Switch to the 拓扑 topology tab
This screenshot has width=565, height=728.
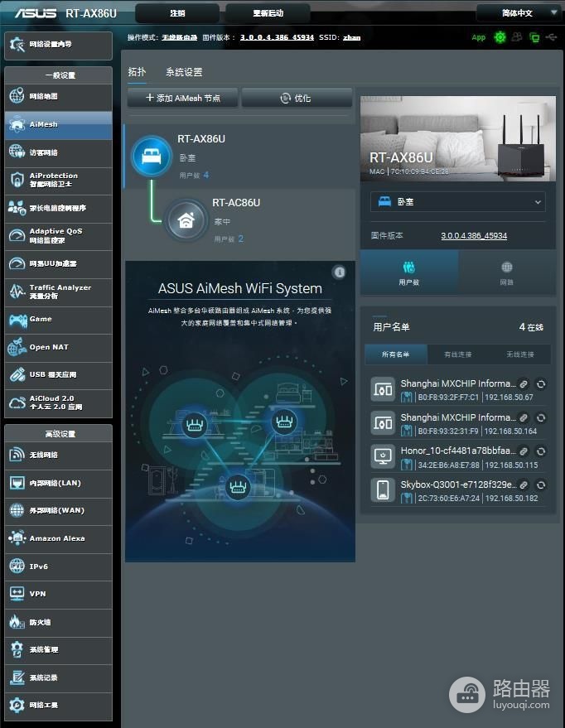[x=137, y=72]
